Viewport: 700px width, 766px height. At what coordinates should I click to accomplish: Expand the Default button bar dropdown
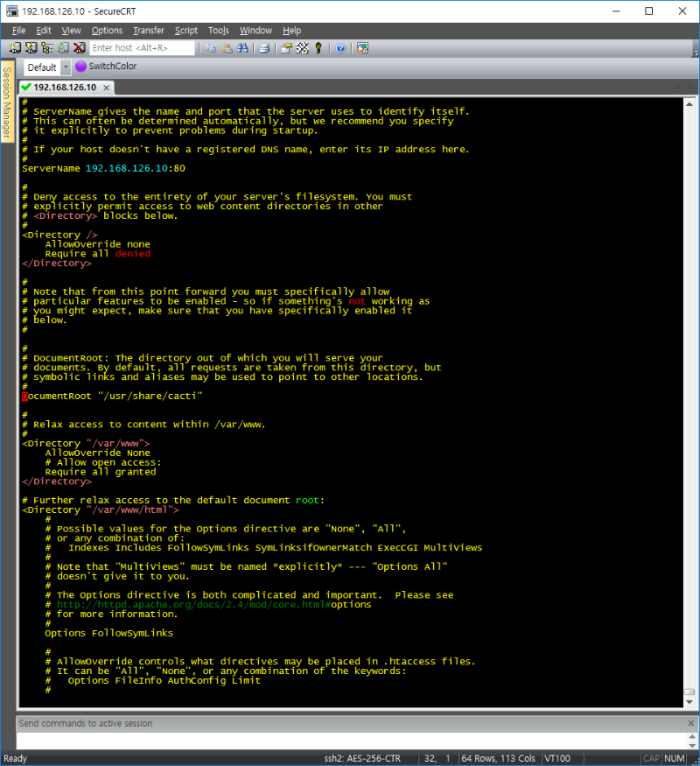66,67
